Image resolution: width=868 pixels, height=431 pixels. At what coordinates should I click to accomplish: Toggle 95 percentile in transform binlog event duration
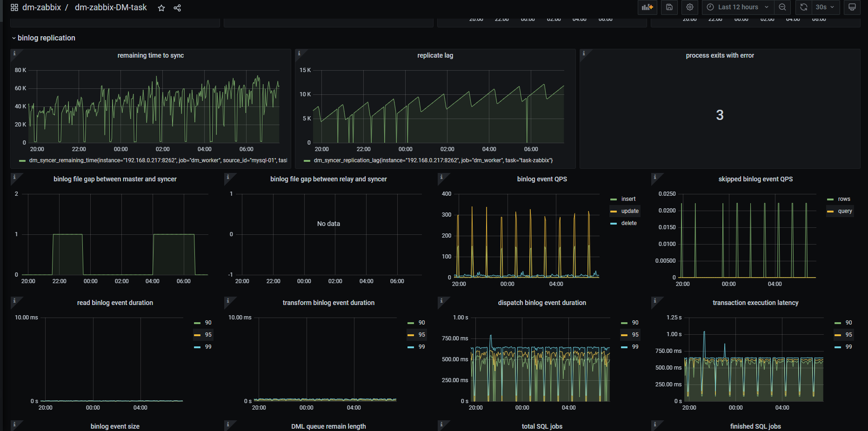(421, 335)
